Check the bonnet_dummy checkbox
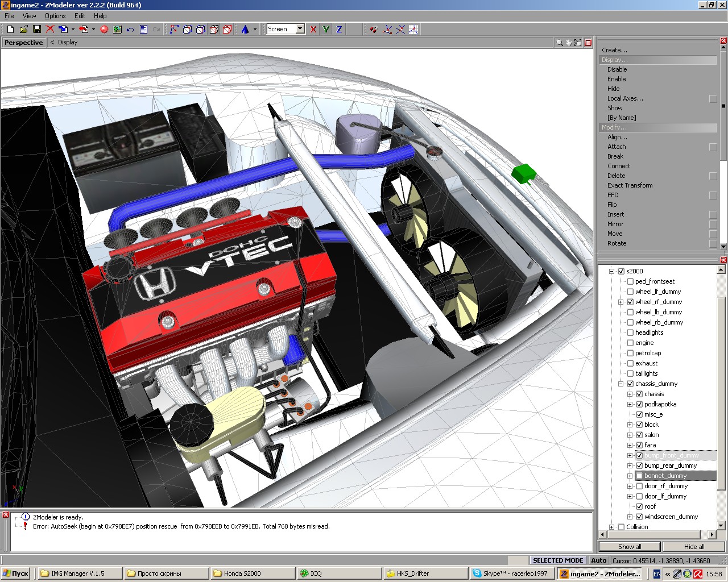Viewport: 728px width, 582px height. tap(639, 476)
